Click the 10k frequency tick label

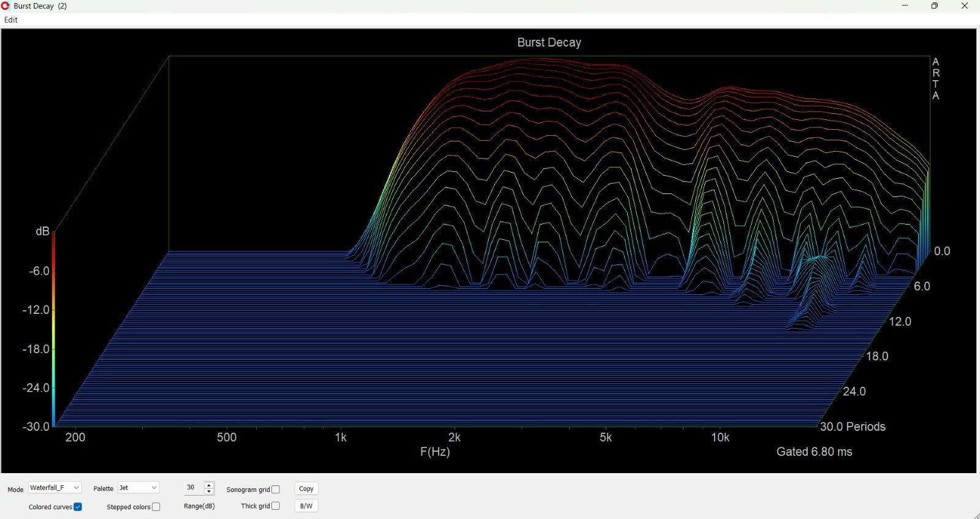(720, 438)
